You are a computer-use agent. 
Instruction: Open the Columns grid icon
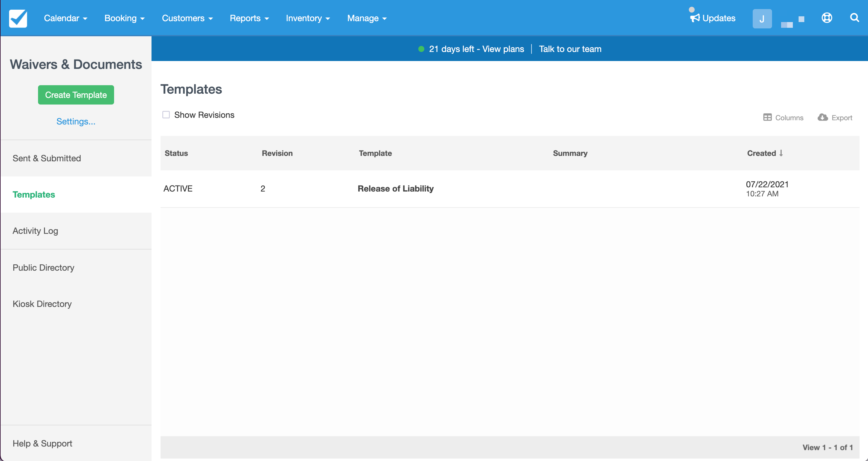coord(767,117)
